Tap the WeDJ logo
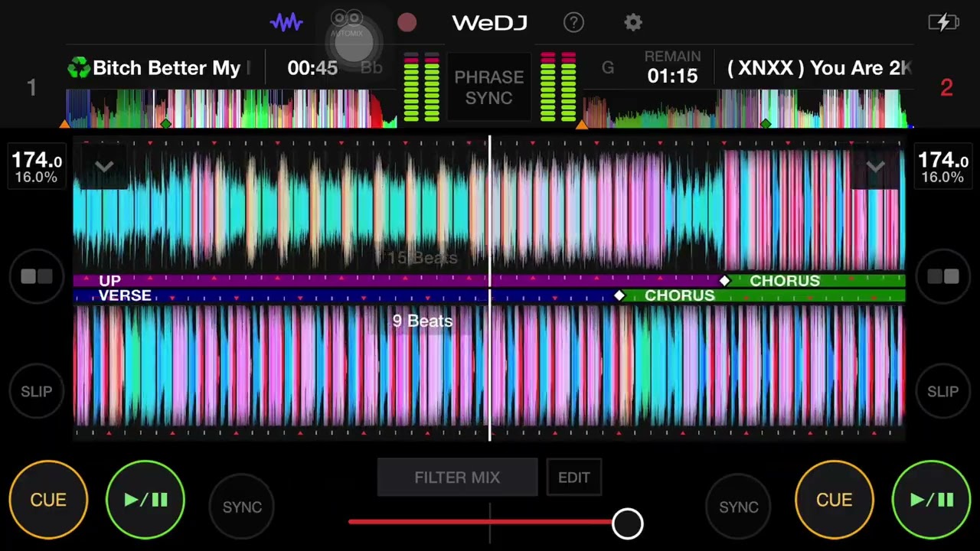This screenshot has width=980, height=551. pos(490,23)
